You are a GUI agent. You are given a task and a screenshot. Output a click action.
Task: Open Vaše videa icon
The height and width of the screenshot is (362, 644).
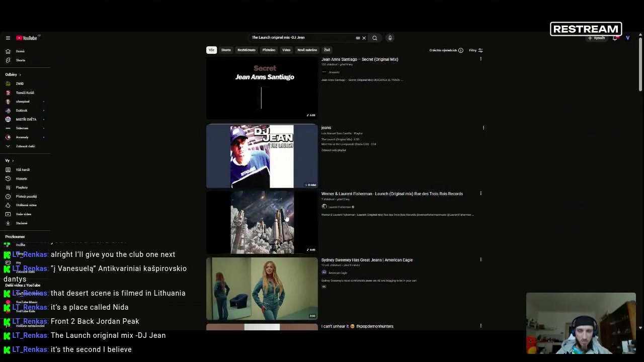8,214
